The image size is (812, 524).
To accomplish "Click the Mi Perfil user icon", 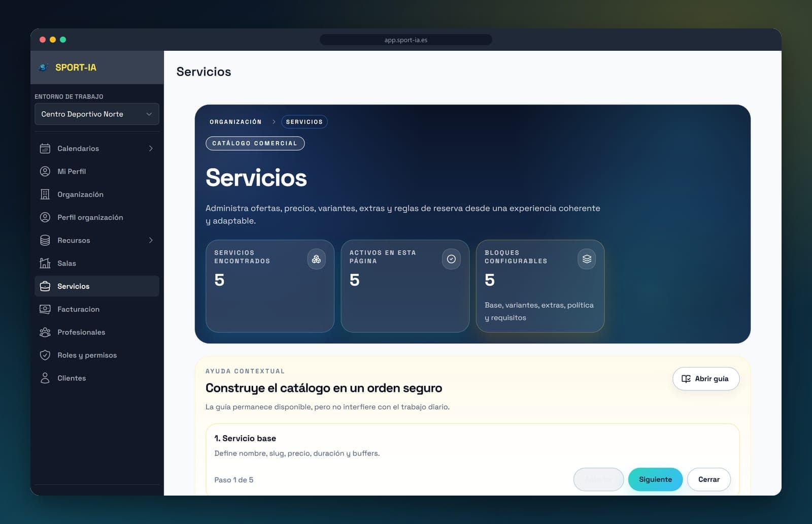I will 45,171.
